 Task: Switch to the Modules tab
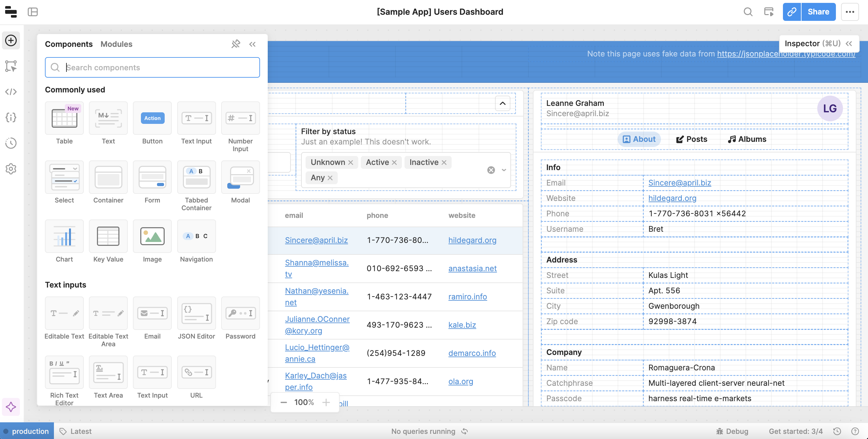coord(116,44)
